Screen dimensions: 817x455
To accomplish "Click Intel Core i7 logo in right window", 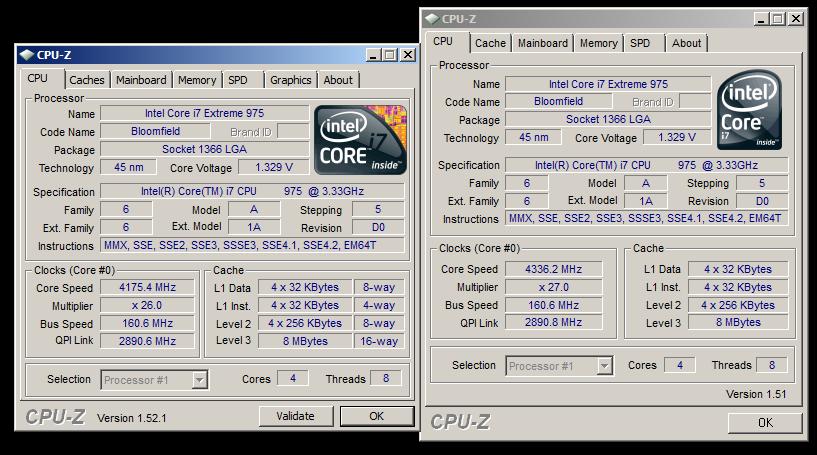I will pyautogui.click(x=749, y=110).
